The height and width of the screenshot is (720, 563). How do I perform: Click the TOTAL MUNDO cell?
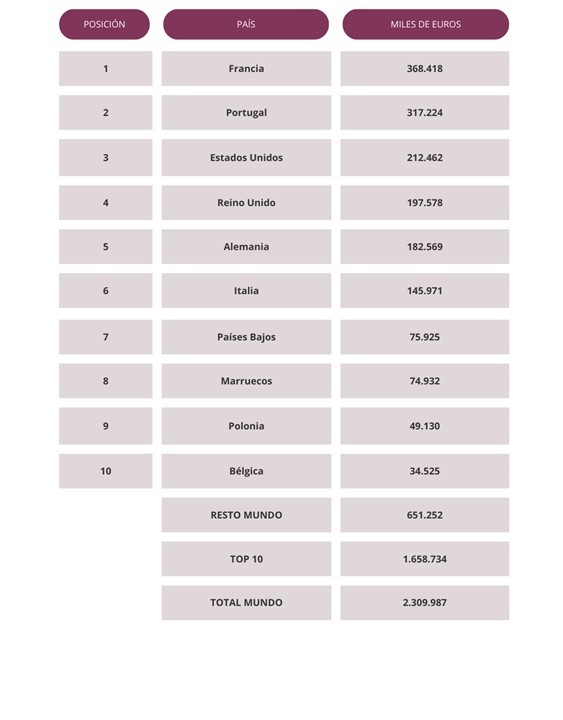pyautogui.click(x=246, y=603)
